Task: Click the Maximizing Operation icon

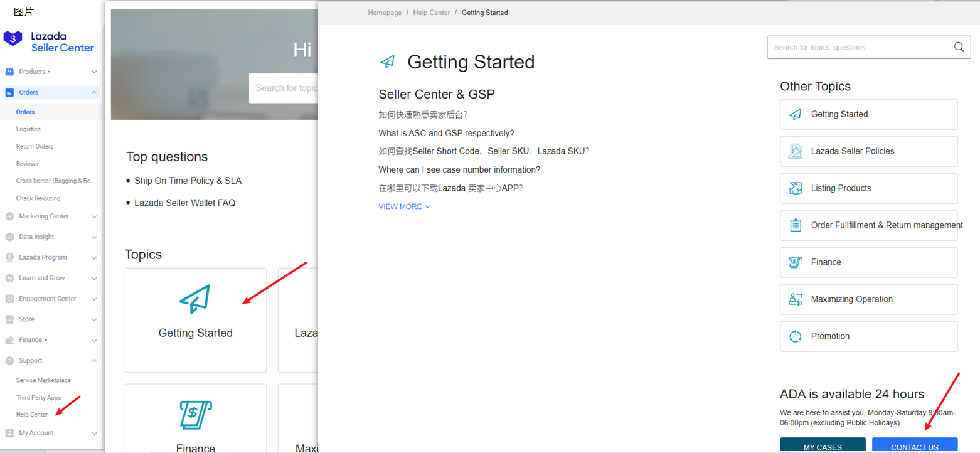Action: click(x=796, y=299)
